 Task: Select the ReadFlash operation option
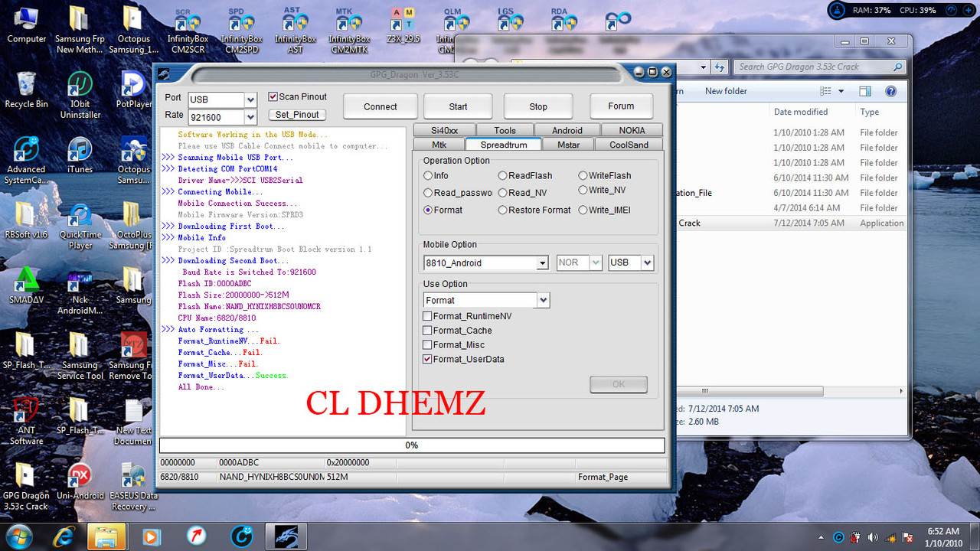coord(502,175)
